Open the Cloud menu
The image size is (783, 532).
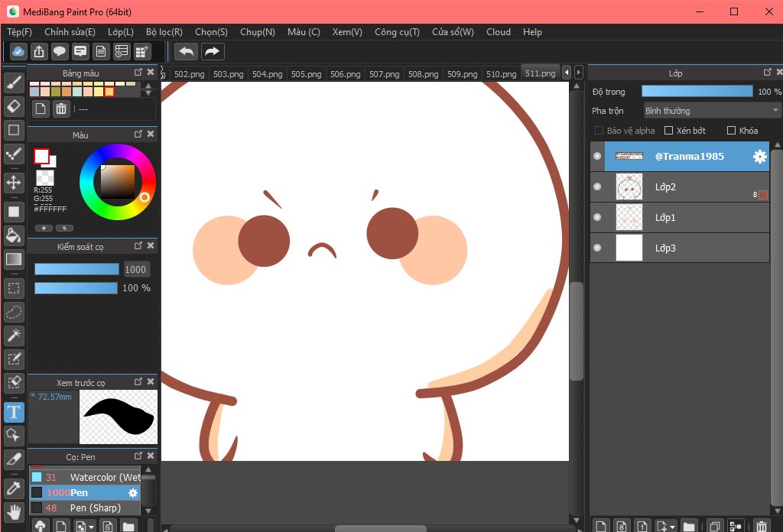click(499, 32)
